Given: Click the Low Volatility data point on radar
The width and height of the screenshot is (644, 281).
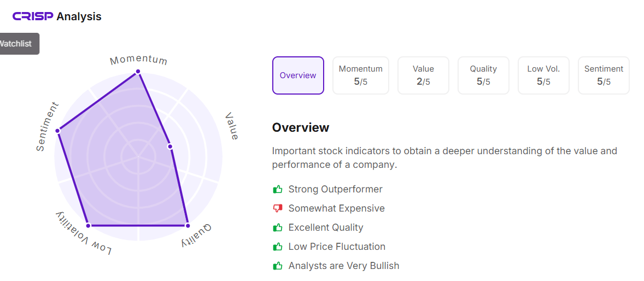Looking at the screenshot, I should [x=89, y=225].
